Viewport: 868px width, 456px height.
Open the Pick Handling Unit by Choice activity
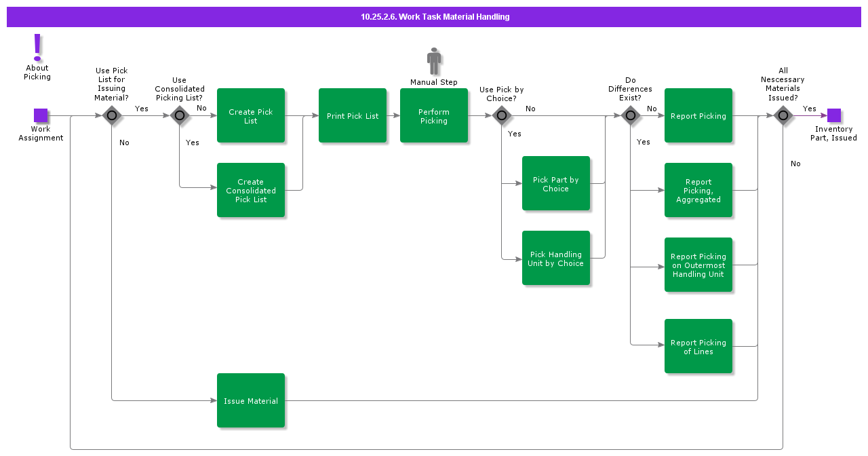coord(556,258)
